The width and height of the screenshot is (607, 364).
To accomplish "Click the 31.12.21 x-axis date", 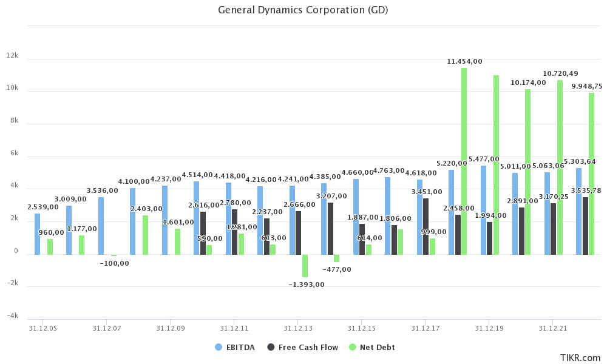I will (552, 328).
